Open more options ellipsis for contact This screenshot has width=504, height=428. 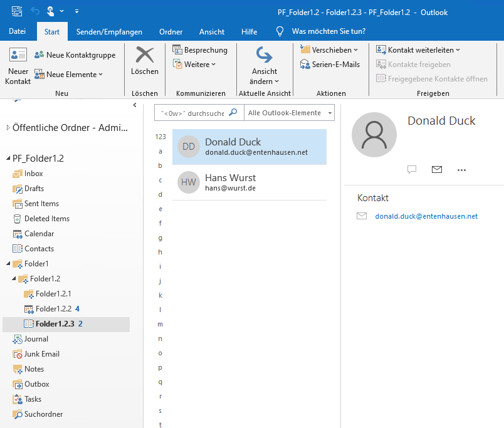point(461,170)
